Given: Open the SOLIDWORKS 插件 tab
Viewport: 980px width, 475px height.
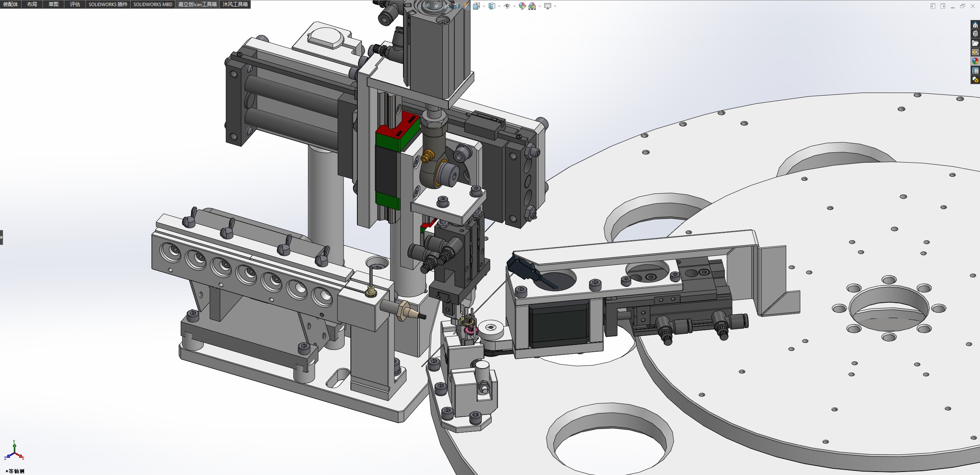Looking at the screenshot, I should pos(108,4).
